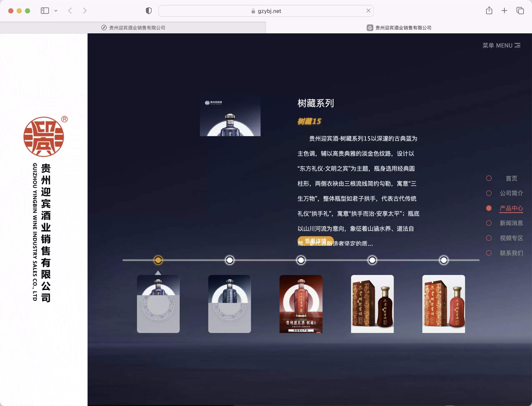Image resolution: width=532 pixels, height=406 pixels.
Task: Click the large 树藏15 product image
Action: click(x=230, y=116)
